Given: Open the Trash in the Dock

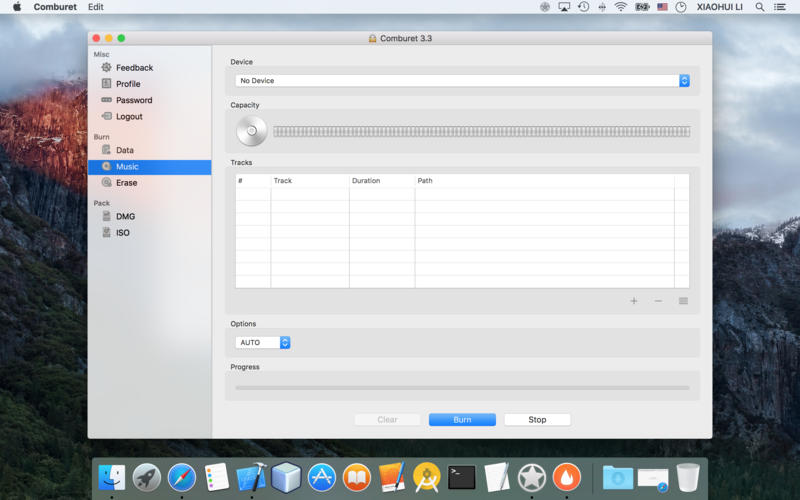Looking at the screenshot, I should pos(688,478).
